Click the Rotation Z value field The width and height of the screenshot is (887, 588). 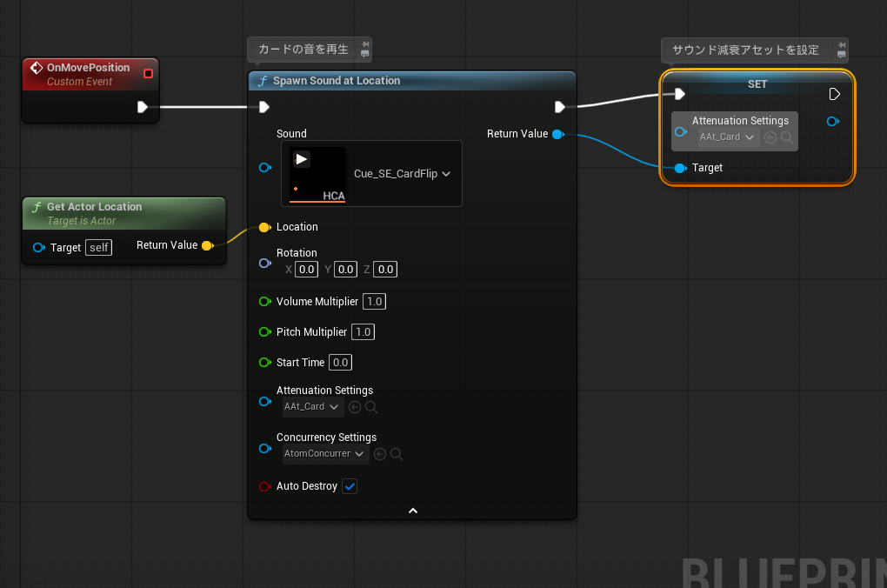(385, 270)
